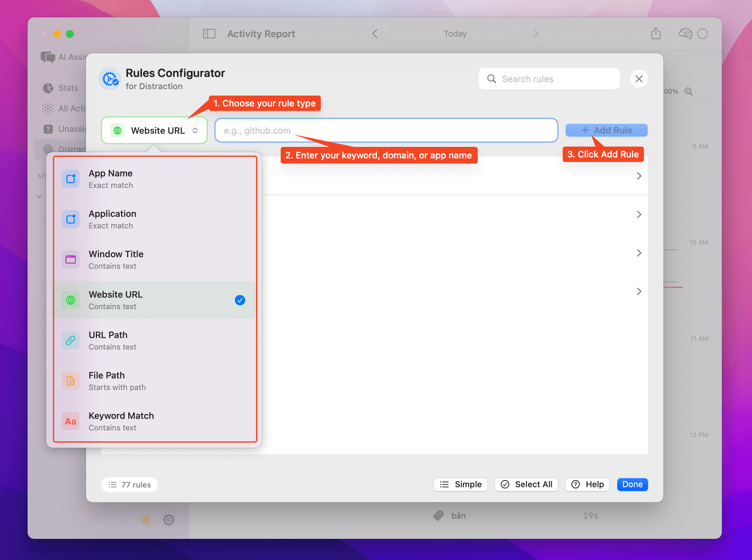Expand the first rule row chevron
Viewport: 752px width, 560px height.
click(x=639, y=176)
